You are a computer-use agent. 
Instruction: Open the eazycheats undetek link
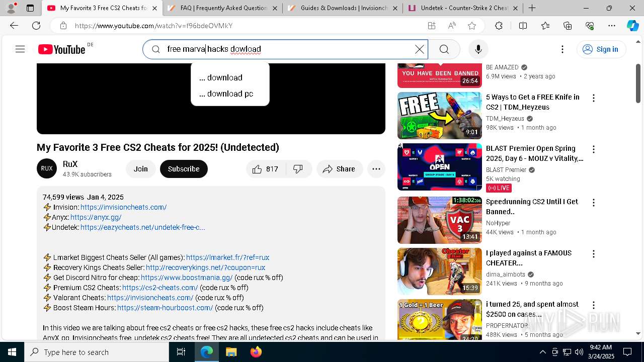pyautogui.click(x=142, y=227)
